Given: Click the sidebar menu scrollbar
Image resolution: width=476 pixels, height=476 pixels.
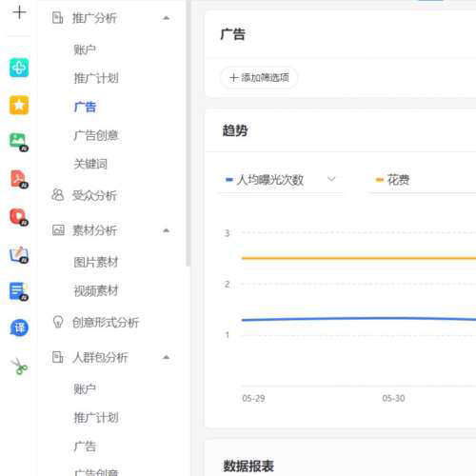Looking at the screenshot, I should [x=188, y=133].
